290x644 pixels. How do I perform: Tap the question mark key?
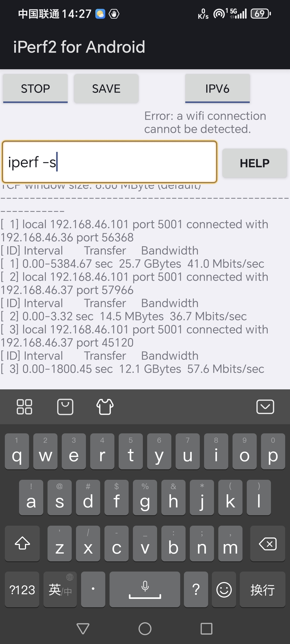click(196, 590)
